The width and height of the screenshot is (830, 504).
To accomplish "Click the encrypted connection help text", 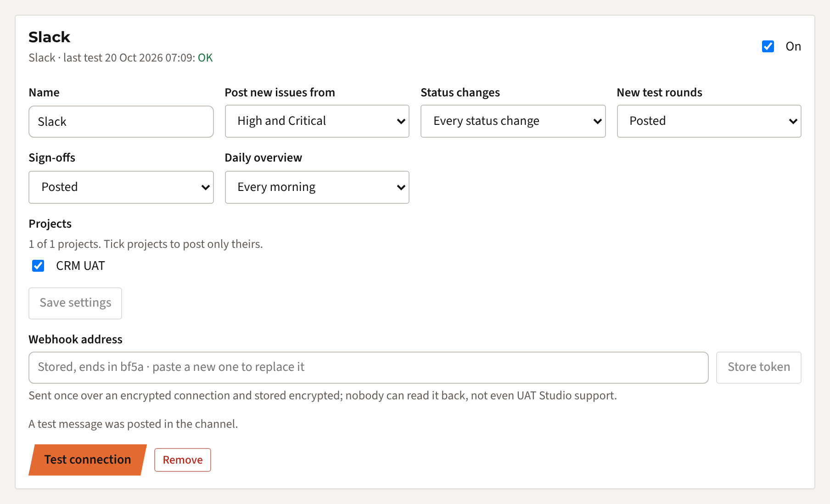I will point(323,396).
